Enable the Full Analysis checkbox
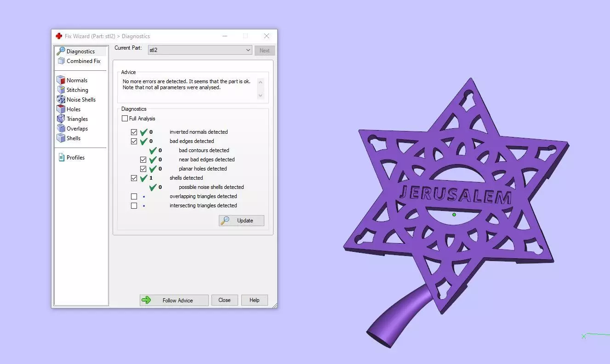The image size is (610, 364). (x=125, y=119)
